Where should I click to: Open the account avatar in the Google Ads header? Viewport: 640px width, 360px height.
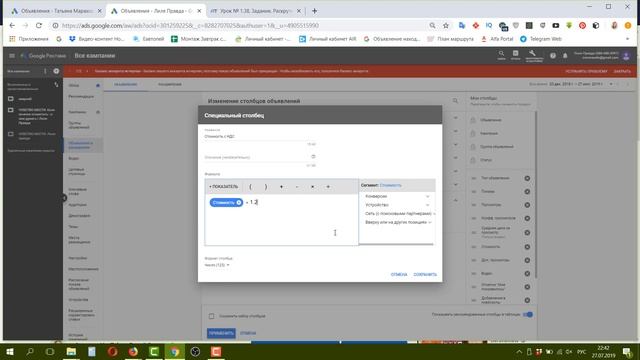tap(626, 56)
